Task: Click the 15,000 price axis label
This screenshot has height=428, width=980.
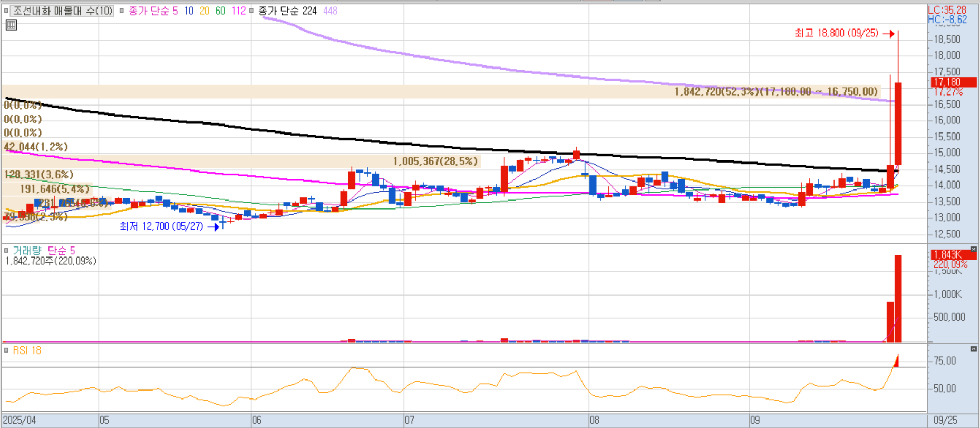Action: coord(947,153)
